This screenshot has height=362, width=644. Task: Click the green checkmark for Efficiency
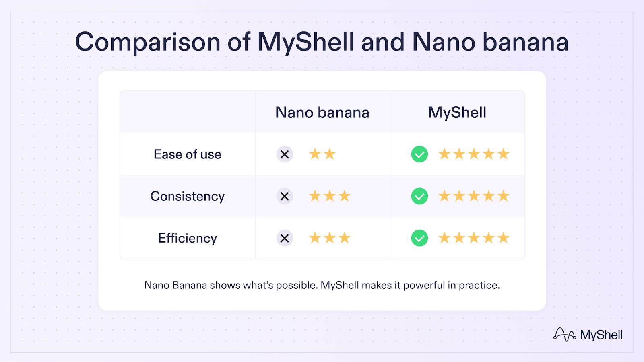pyautogui.click(x=419, y=238)
